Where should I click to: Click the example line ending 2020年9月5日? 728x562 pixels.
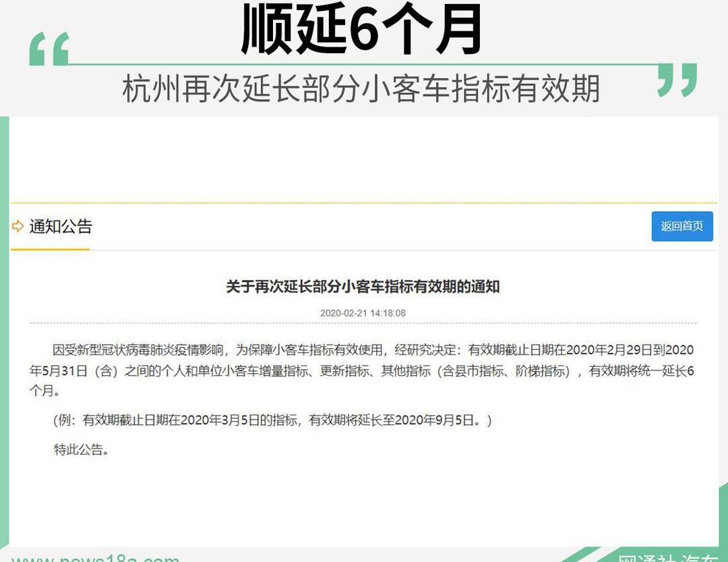(273, 420)
